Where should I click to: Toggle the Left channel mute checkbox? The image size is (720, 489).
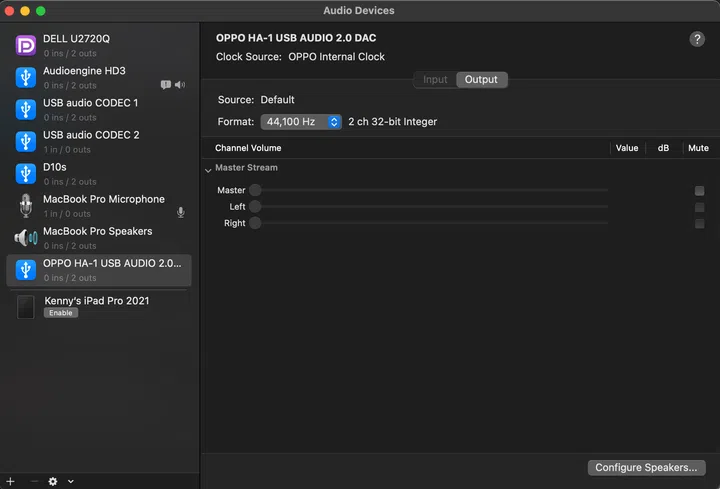[699, 207]
